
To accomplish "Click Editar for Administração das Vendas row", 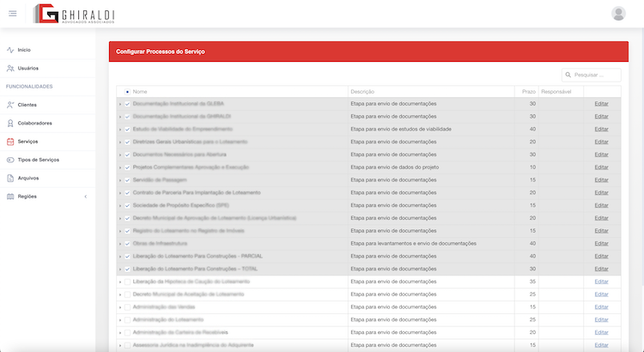I will (x=601, y=307).
